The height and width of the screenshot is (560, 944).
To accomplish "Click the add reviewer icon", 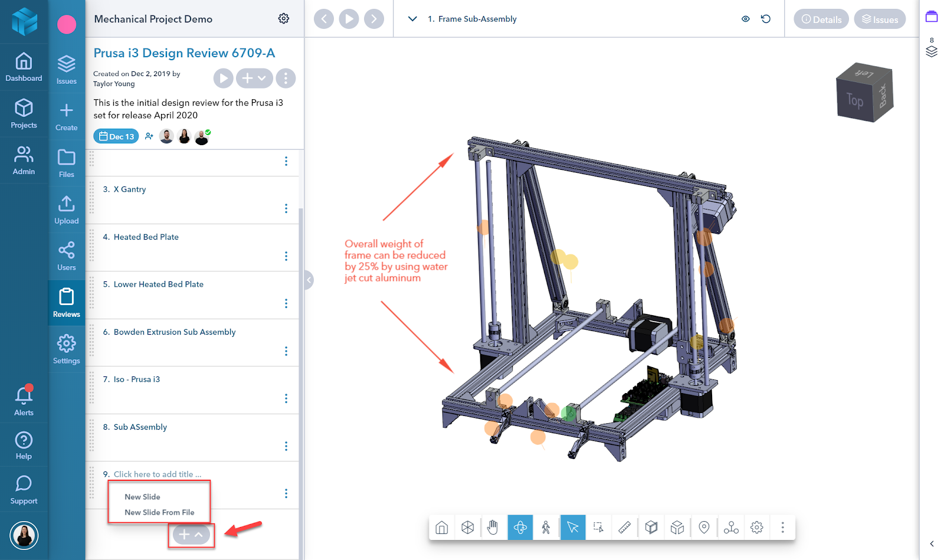I will click(x=149, y=136).
